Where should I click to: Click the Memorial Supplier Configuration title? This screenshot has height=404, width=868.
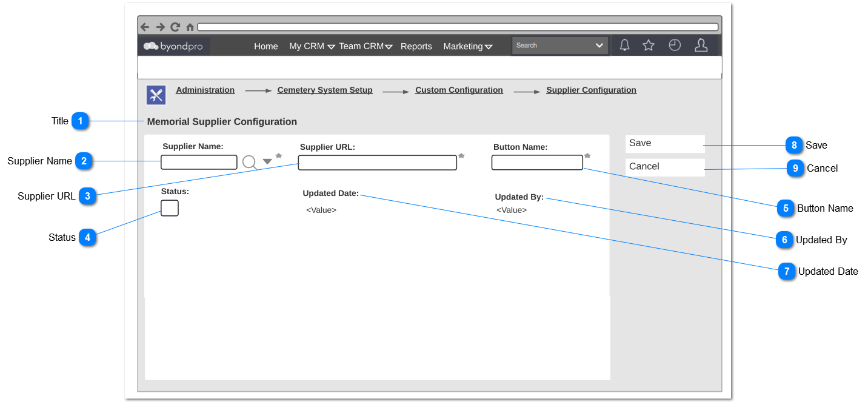(x=222, y=122)
